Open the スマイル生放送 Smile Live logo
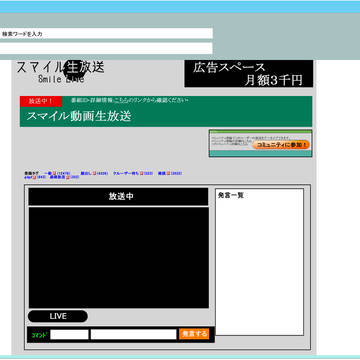Screen dimensions: 360x360 [60, 72]
